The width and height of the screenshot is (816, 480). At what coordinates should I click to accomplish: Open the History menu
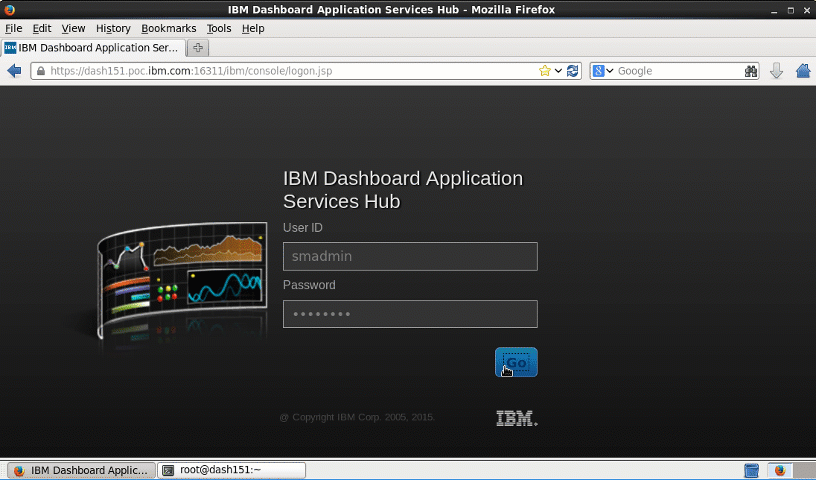[x=113, y=28]
